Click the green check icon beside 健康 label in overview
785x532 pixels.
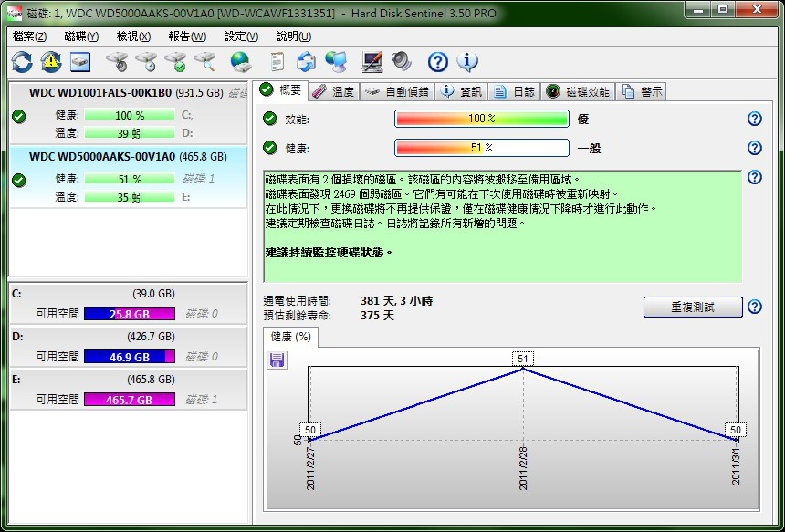(270, 148)
